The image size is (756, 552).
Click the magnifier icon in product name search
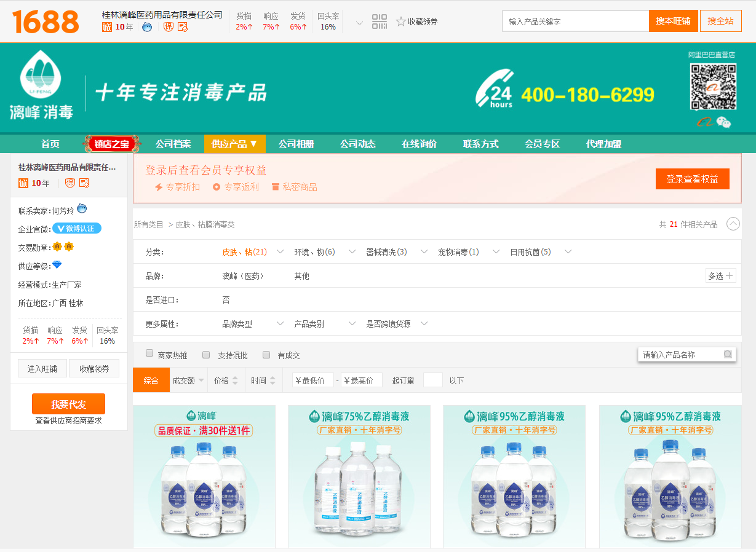coord(728,355)
